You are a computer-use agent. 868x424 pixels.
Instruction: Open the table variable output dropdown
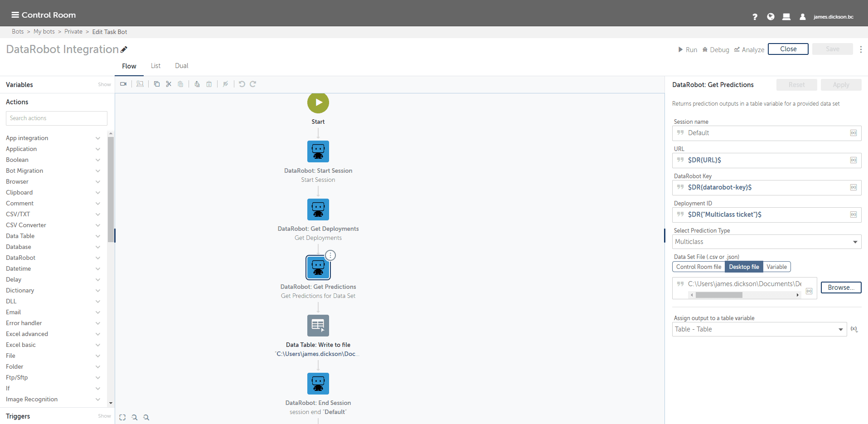click(x=759, y=329)
